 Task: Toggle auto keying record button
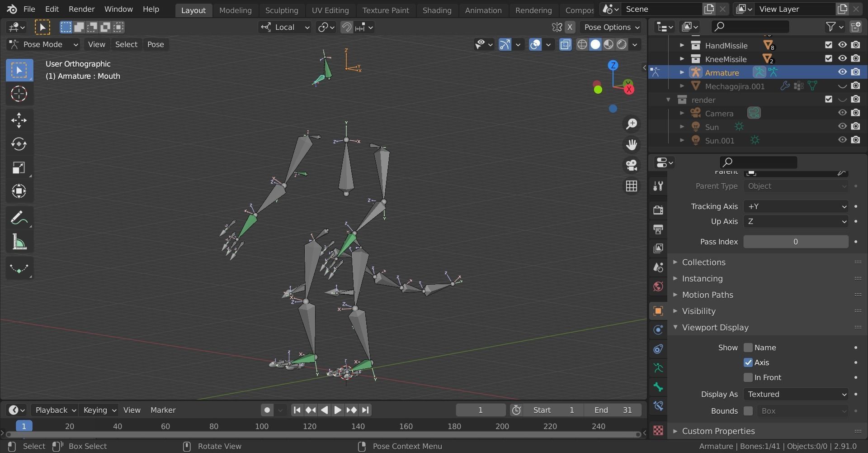click(267, 410)
